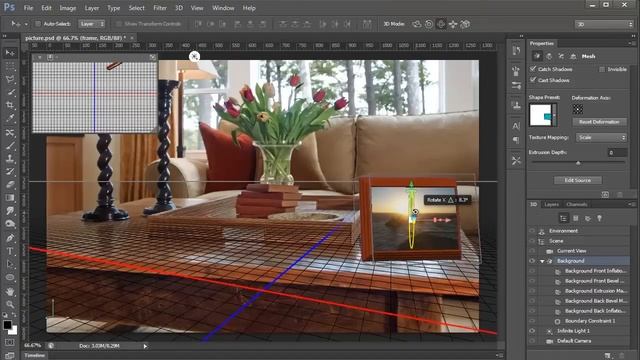Screen dimensions: 640x360
Task: Click the foreground color swatch
Action: [7, 325]
